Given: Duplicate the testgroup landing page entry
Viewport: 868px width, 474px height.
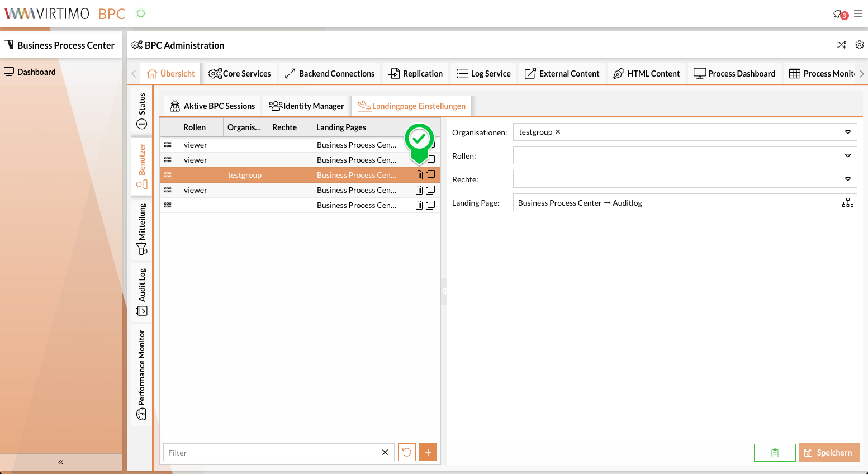Looking at the screenshot, I should (430, 175).
